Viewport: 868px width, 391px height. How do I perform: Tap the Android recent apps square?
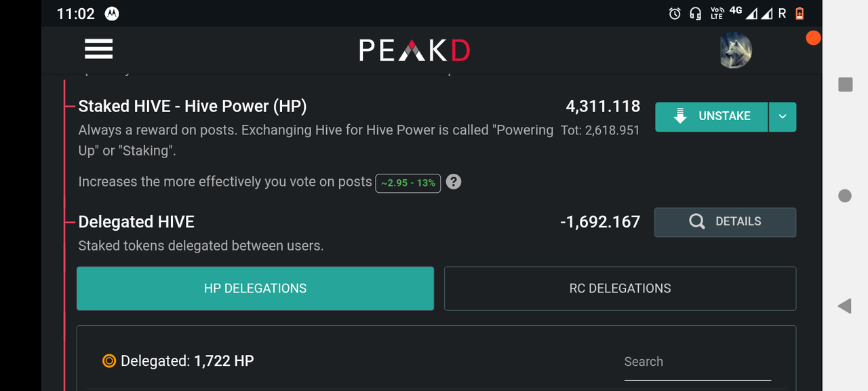point(845,85)
